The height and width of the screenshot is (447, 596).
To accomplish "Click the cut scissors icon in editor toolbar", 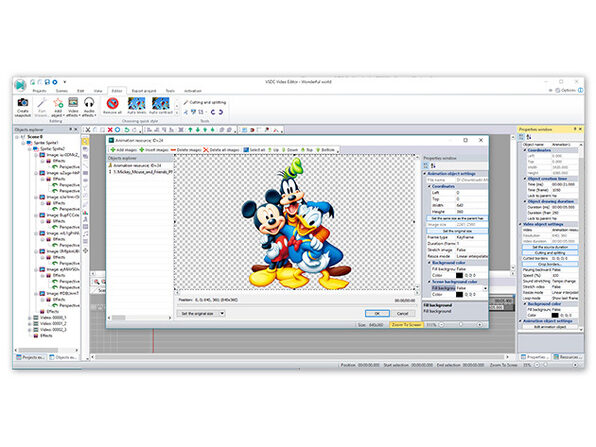I will tap(88, 130).
